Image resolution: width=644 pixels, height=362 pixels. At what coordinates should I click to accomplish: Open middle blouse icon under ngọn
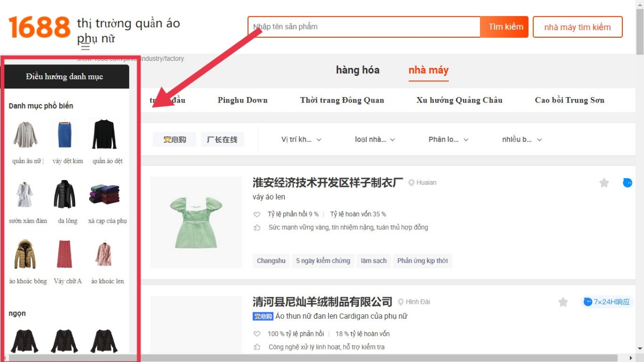coord(65,341)
